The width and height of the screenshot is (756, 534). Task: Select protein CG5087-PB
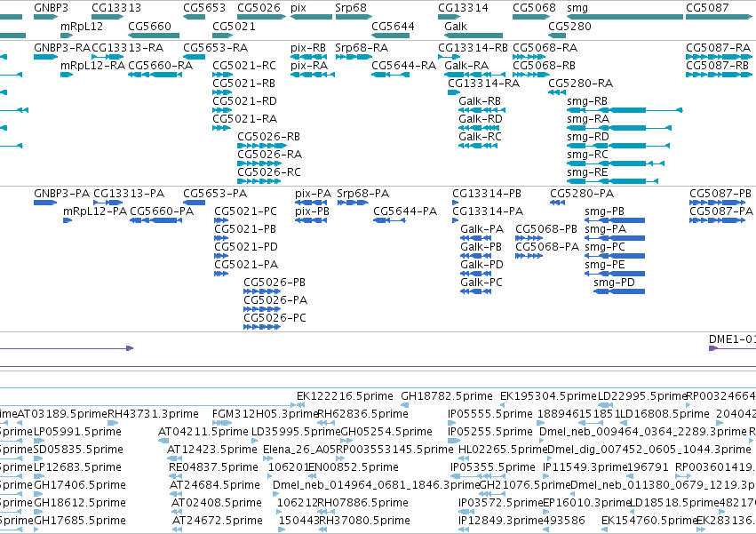click(x=720, y=194)
